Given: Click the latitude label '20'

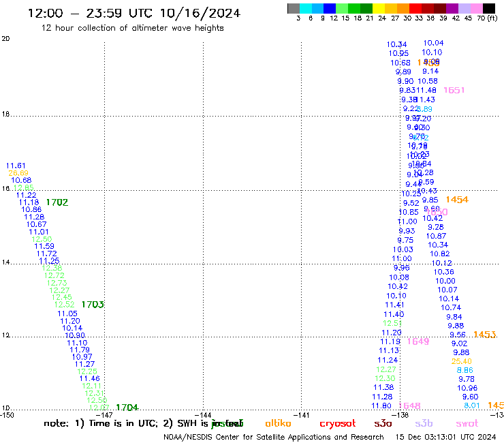Looking at the screenshot, I should 5,39.
